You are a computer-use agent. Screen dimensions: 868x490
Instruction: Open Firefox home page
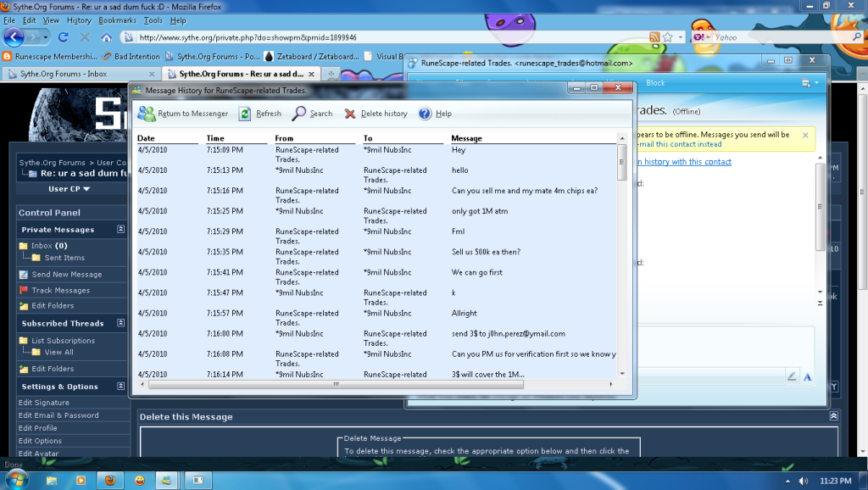pyautogui.click(x=106, y=37)
